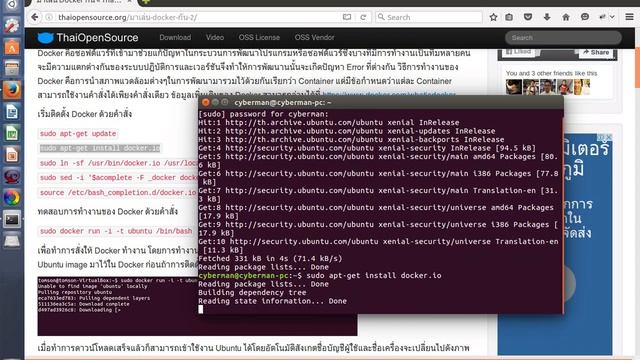Open the Video nav item
This screenshot has height=360, width=640.
coord(215,38)
